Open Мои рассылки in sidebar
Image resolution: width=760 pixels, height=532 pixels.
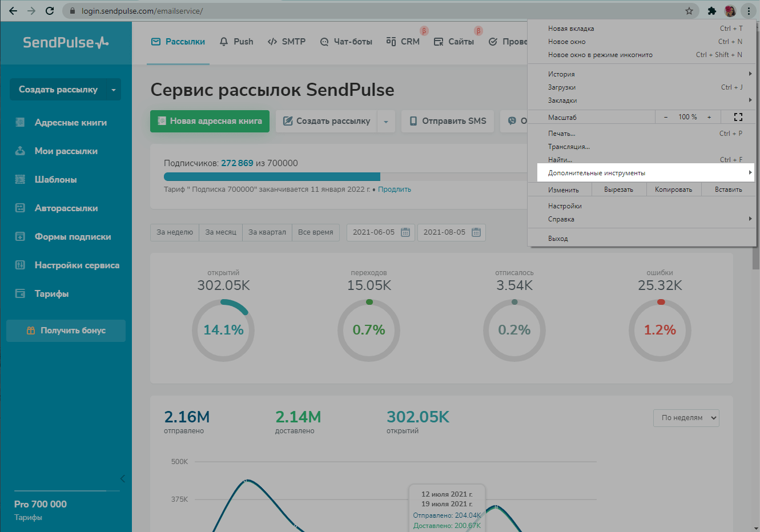[x=66, y=151]
